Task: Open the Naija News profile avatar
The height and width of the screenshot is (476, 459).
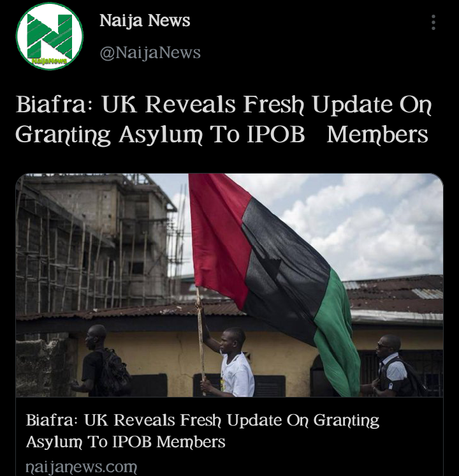Action: pos(50,36)
